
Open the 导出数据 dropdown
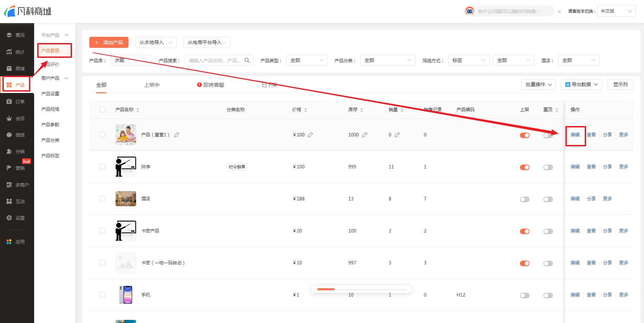pos(582,84)
